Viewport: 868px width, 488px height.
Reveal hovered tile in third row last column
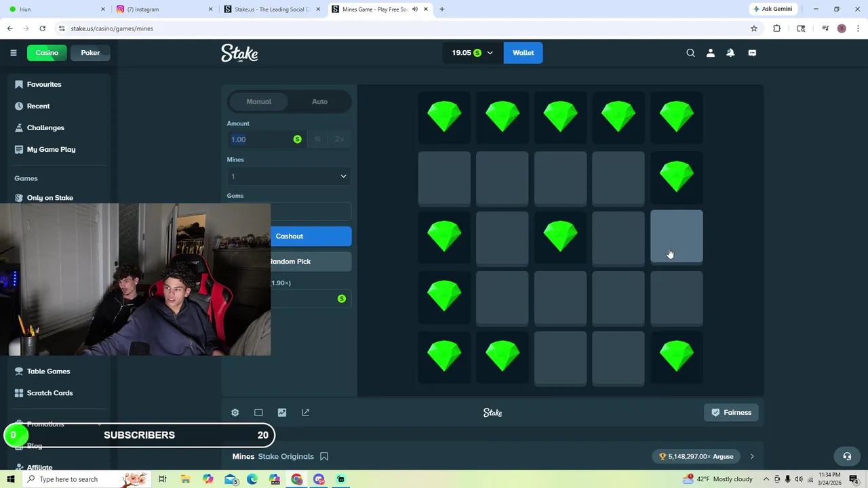point(676,236)
